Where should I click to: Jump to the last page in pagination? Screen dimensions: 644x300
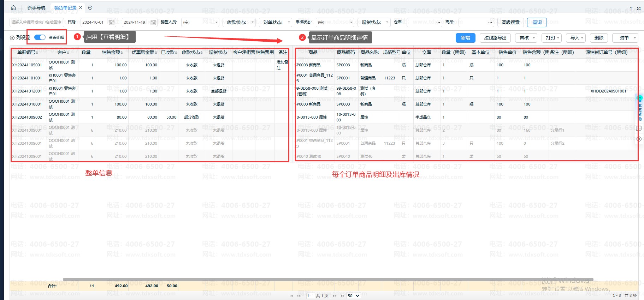(342, 296)
